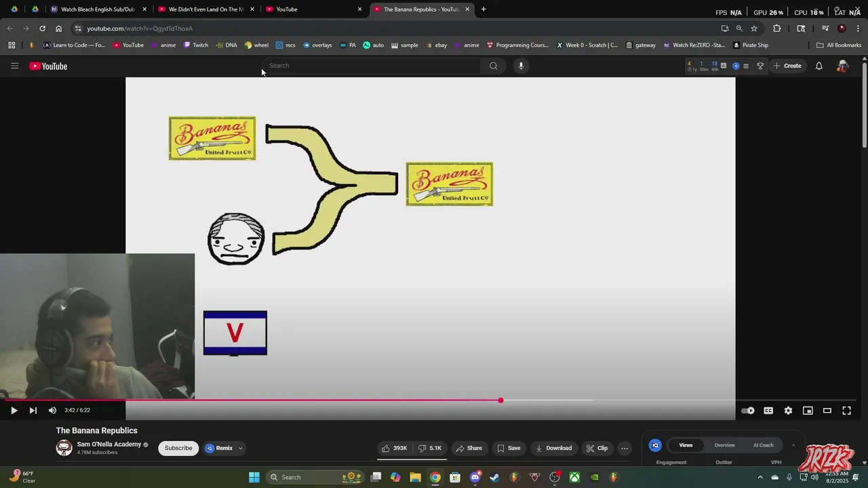868x488 pixels.
Task: Show hidden system tray icons
Action: [759, 477]
